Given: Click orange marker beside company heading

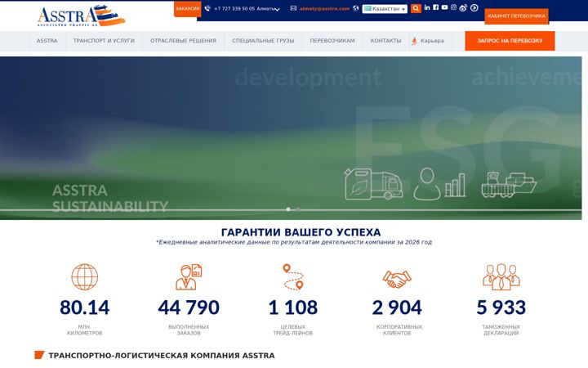Looking at the screenshot, I should coord(39,355).
